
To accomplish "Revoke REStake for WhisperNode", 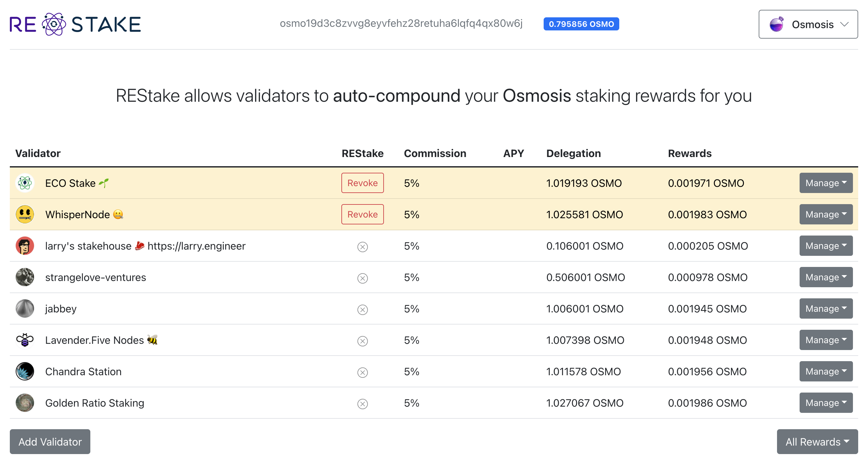I will [x=362, y=214].
